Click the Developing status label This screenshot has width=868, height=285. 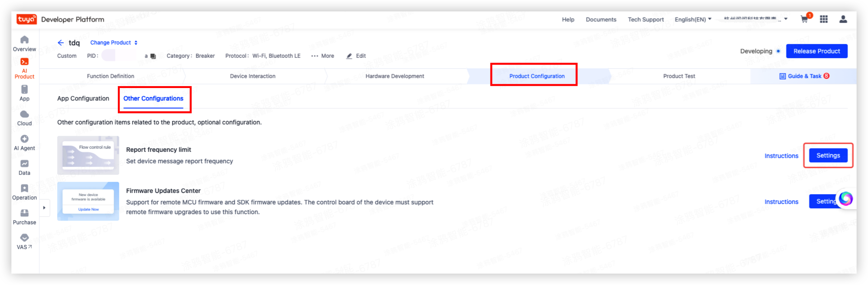756,51
